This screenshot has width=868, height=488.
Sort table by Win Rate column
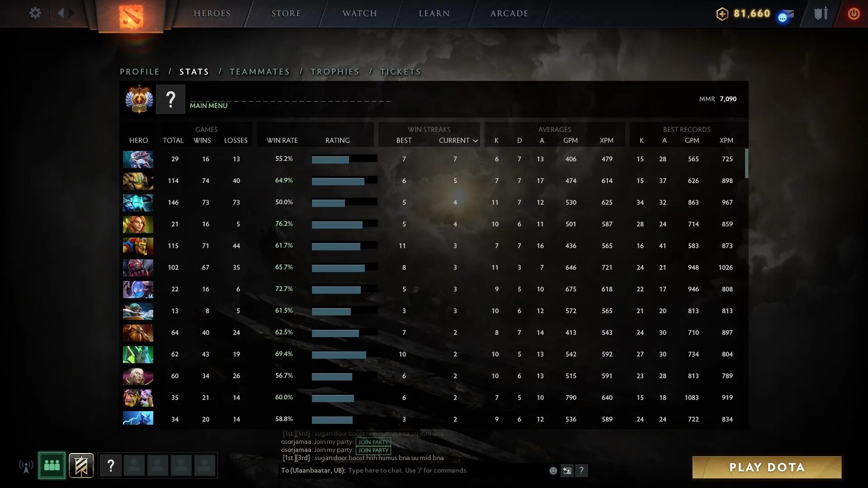point(282,141)
